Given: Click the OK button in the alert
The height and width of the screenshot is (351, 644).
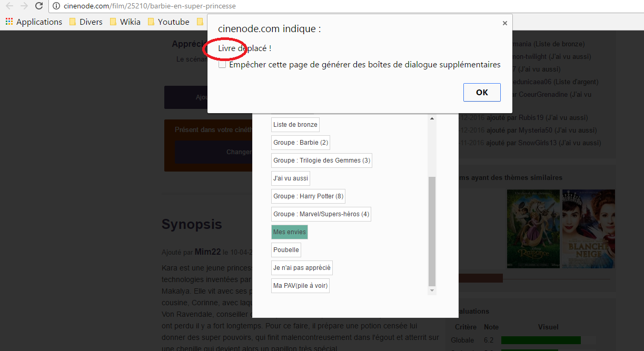Looking at the screenshot, I should [x=482, y=92].
